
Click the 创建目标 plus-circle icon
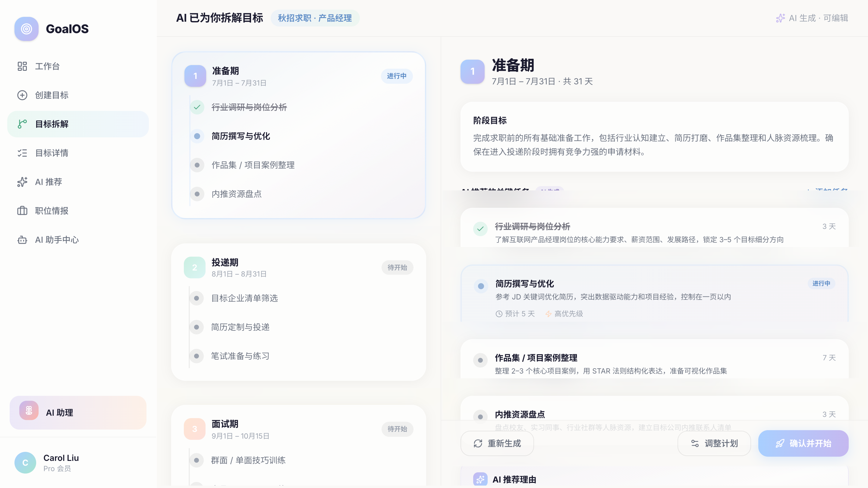click(x=22, y=95)
